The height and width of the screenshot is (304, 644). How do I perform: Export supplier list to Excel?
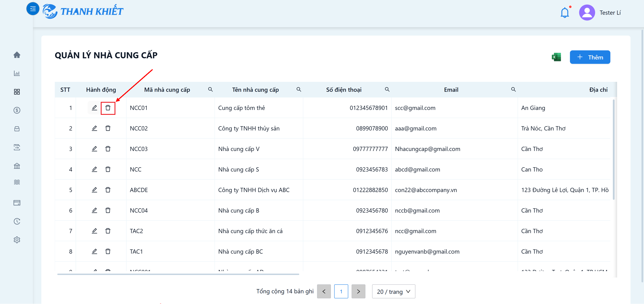(556, 57)
